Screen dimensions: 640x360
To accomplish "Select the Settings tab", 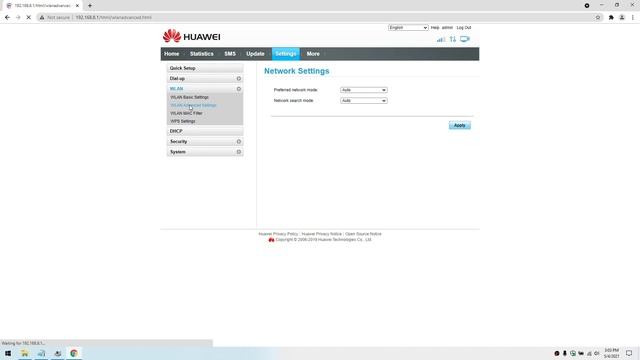I will (286, 54).
